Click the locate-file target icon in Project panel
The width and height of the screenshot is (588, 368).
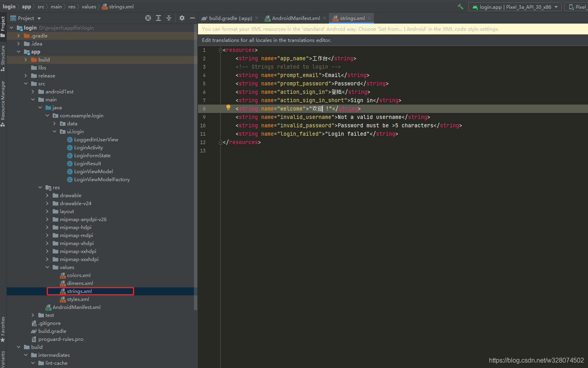tap(148, 18)
